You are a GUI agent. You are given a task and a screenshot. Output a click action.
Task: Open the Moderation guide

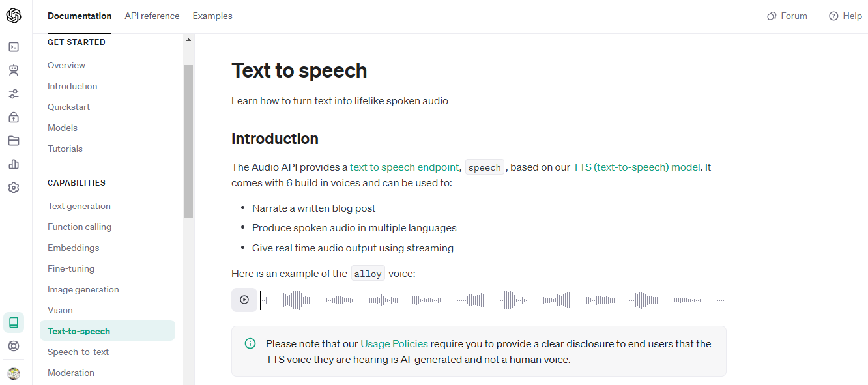click(x=71, y=373)
